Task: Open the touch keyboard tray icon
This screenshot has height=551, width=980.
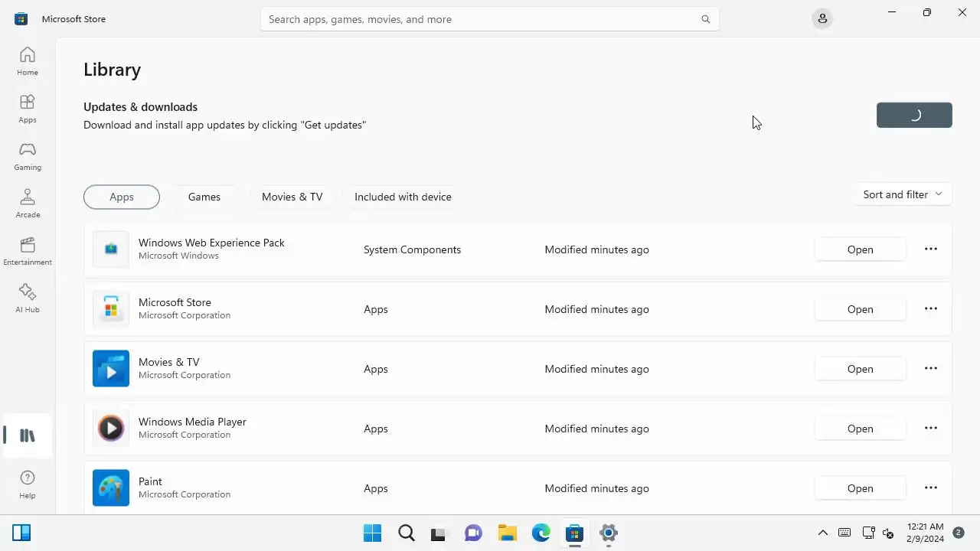Action: tap(844, 533)
